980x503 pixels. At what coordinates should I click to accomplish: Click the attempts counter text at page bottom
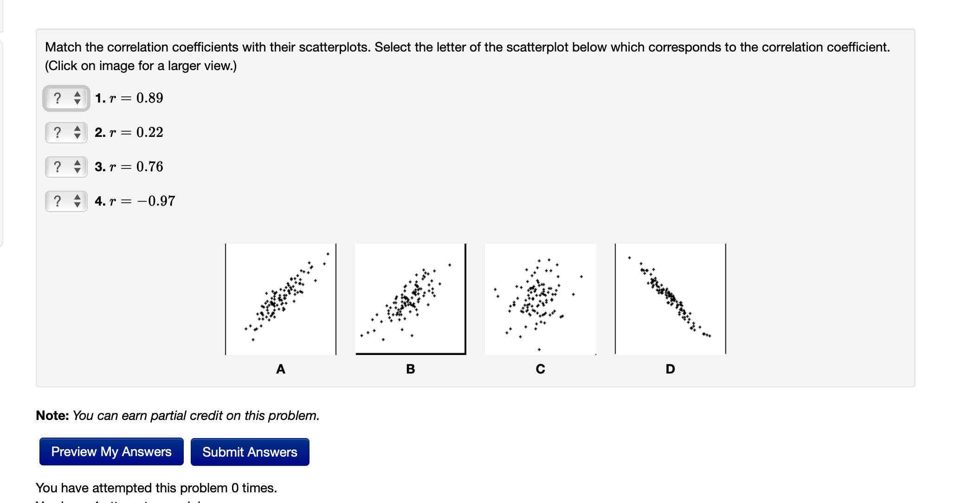[x=156, y=488]
